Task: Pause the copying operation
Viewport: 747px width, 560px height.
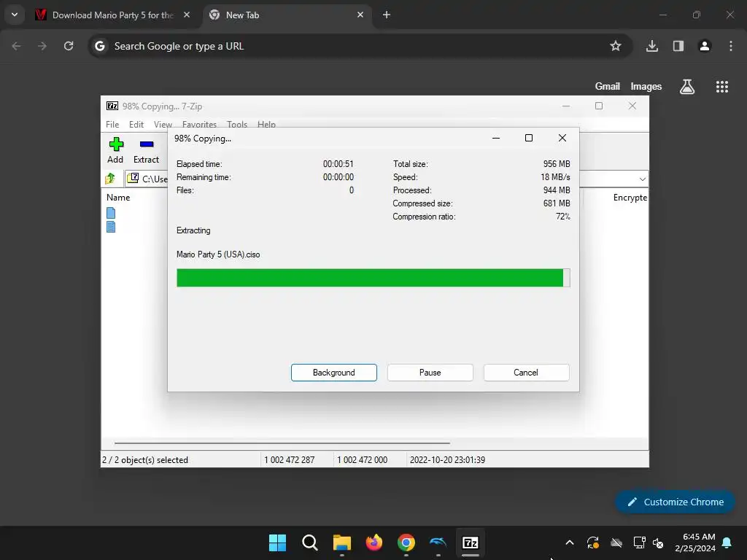Action: 430,373
